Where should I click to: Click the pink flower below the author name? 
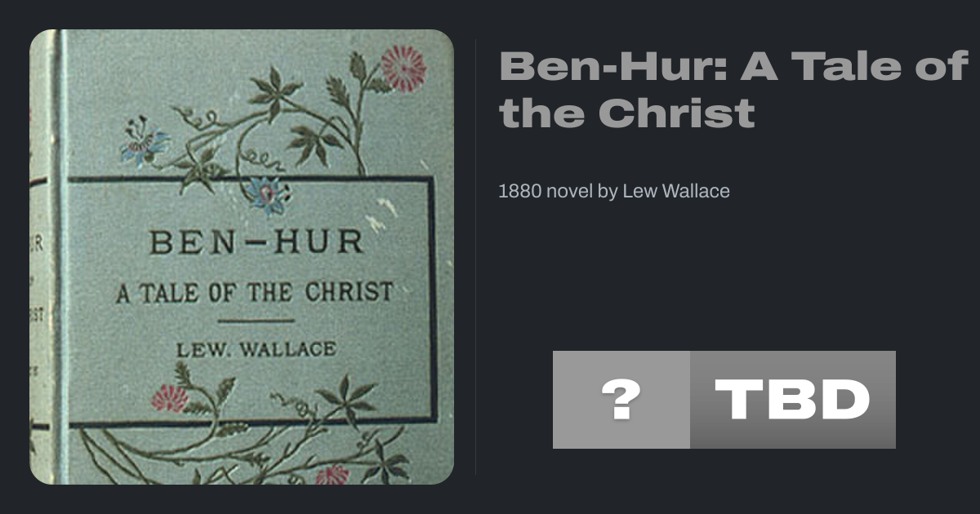(x=169, y=397)
